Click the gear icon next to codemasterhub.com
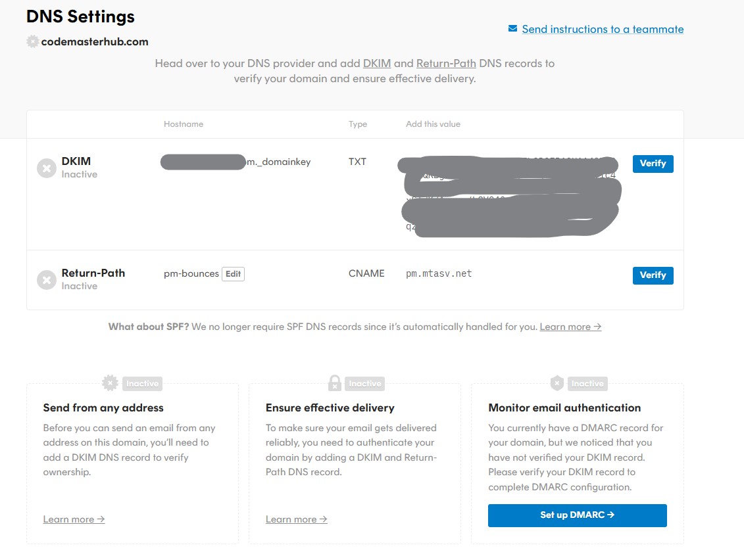744x560 pixels. tap(32, 41)
